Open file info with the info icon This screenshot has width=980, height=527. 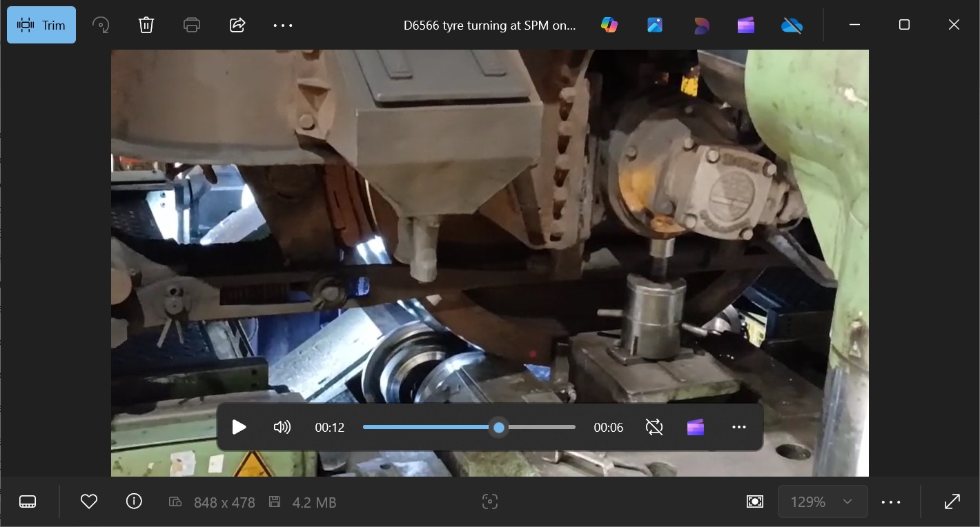(x=134, y=501)
